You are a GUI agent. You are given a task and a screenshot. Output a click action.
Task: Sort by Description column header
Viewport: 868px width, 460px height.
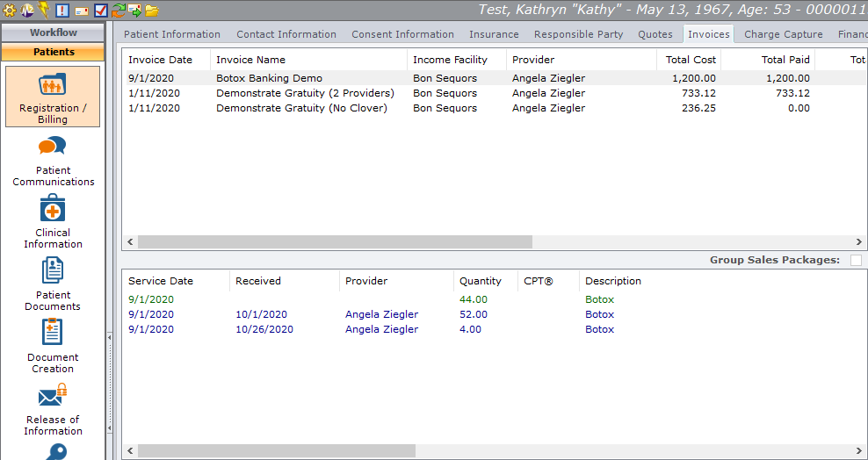click(613, 281)
